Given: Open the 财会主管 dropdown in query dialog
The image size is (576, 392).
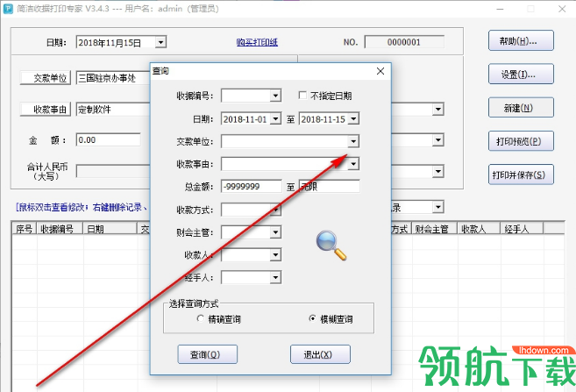Looking at the screenshot, I should tap(275, 232).
